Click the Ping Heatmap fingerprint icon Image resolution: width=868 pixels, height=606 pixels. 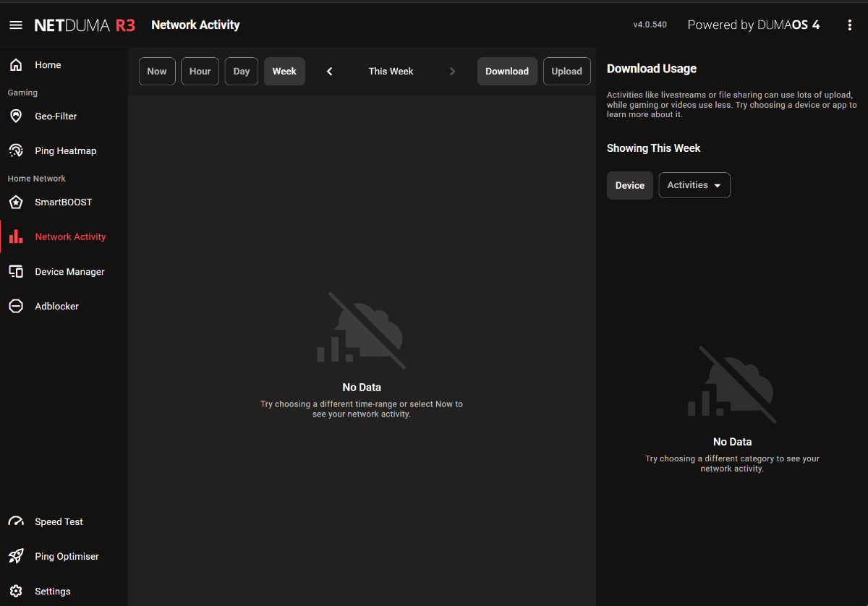[16, 150]
